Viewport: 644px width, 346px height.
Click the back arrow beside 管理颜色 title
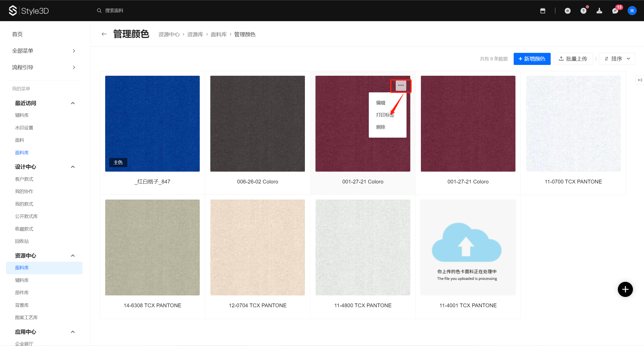(x=104, y=34)
